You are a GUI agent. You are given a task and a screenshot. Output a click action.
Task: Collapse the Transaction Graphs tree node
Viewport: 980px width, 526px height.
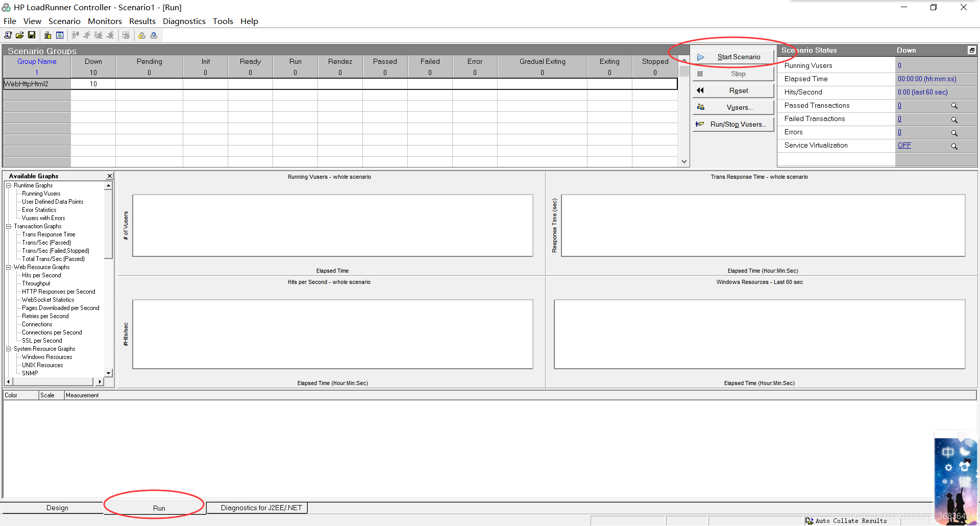coord(9,226)
